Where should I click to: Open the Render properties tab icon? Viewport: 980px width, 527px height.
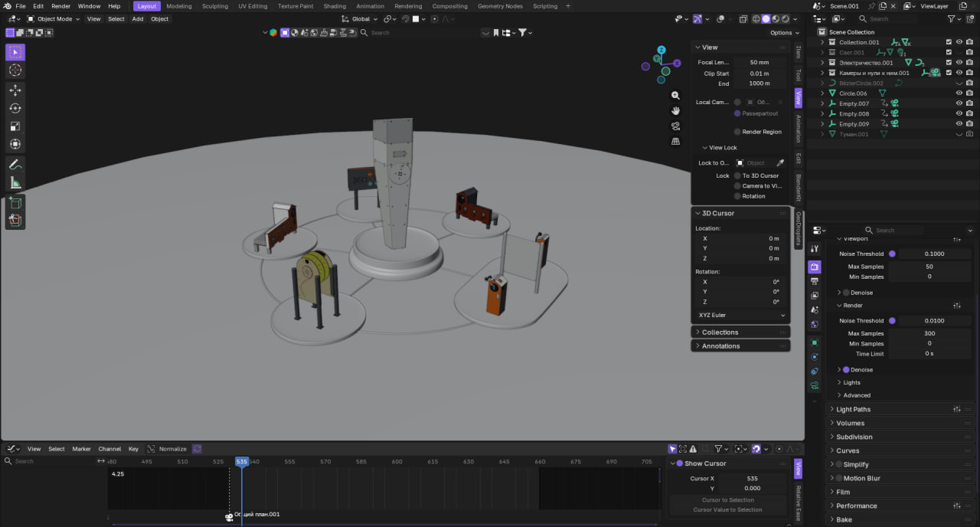tap(815, 267)
